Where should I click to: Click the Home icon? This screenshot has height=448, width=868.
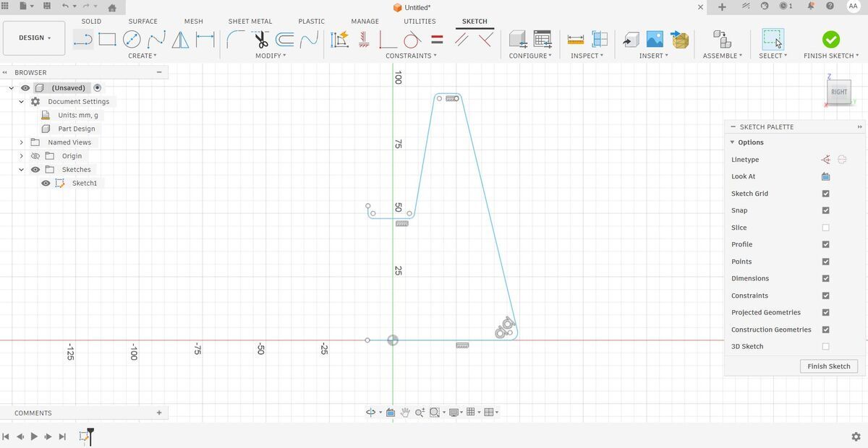[111, 7]
